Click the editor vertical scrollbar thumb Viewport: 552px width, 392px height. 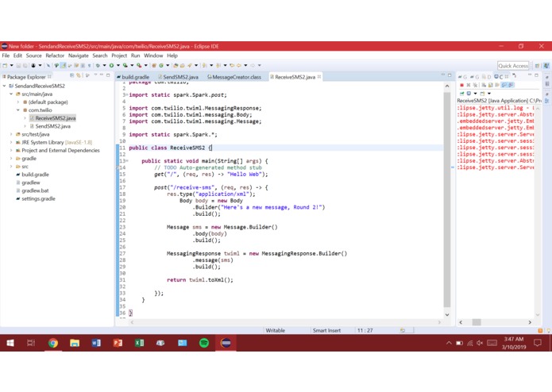[x=447, y=200]
